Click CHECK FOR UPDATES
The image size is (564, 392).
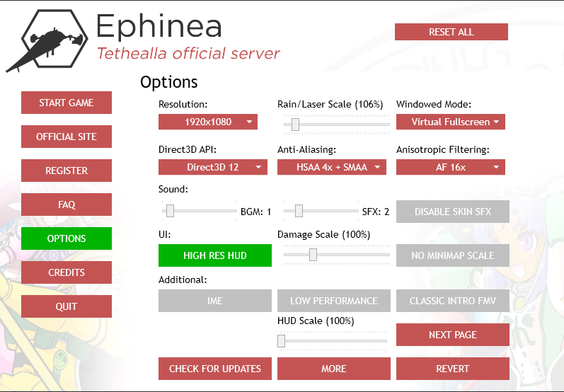click(x=215, y=369)
